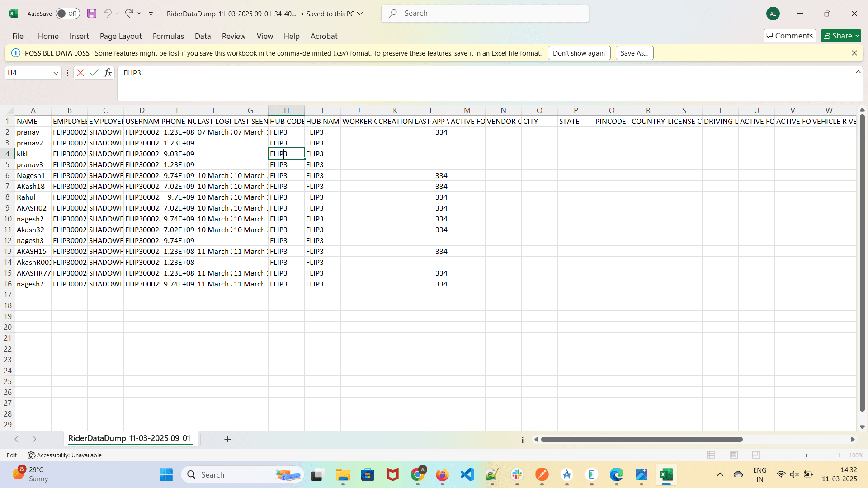The height and width of the screenshot is (488, 868).
Task: Open the View tab
Action: click(x=265, y=36)
